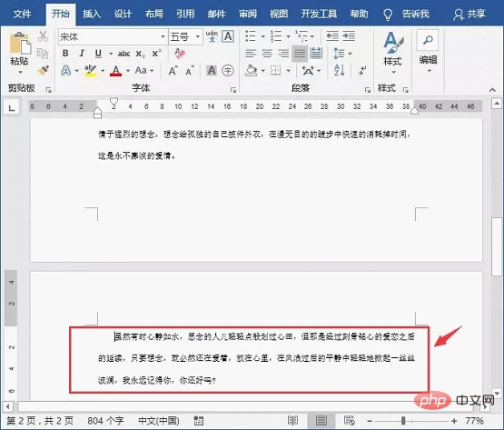Switch to the 设计 Design tab
The image size is (504, 430).
pos(123,14)
